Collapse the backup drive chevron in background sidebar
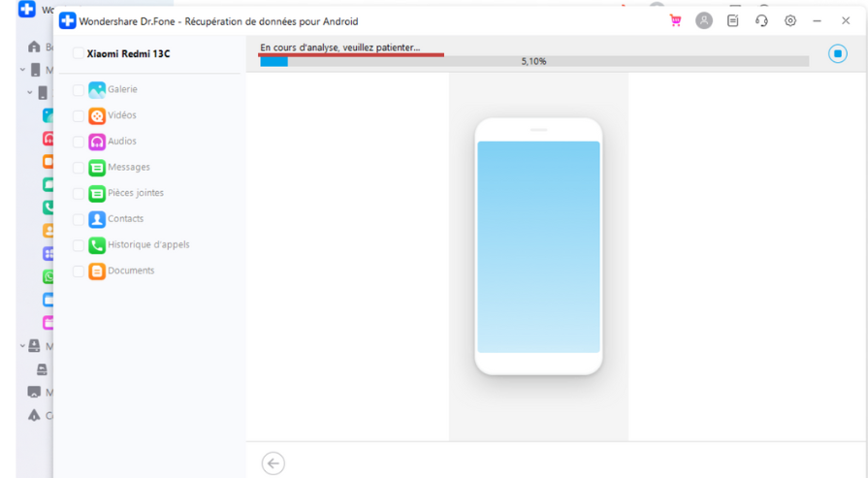868x478 pixels. pos(22,346)
